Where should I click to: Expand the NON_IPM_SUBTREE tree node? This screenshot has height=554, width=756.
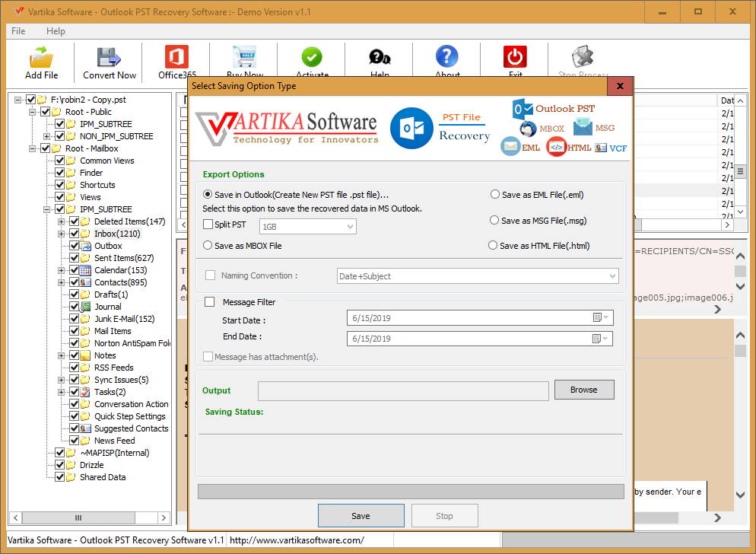click(x=46, y=136)
